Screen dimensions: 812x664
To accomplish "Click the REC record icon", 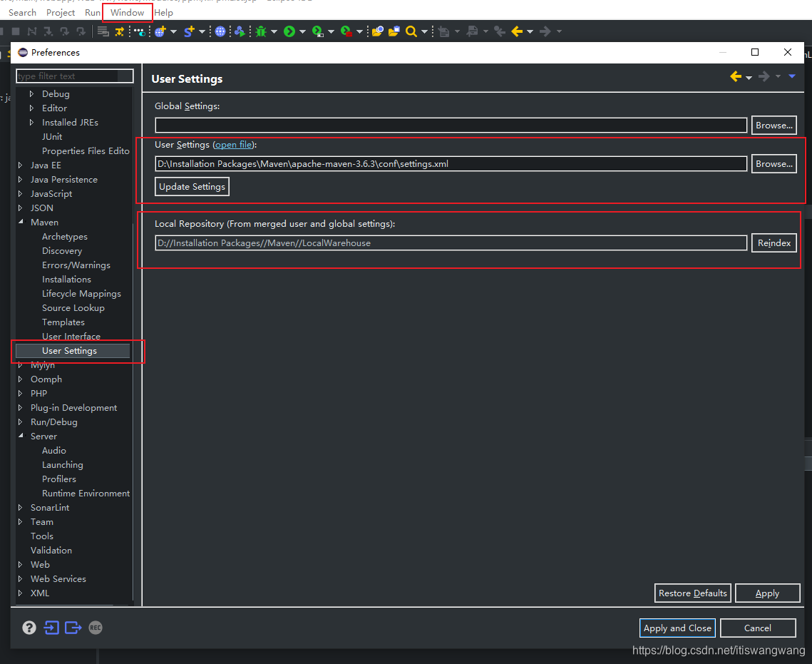I will (96, 628).
